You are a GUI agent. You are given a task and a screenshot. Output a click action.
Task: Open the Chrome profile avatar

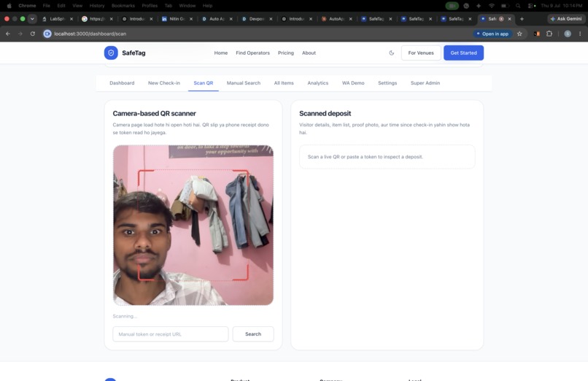point(568,34)
